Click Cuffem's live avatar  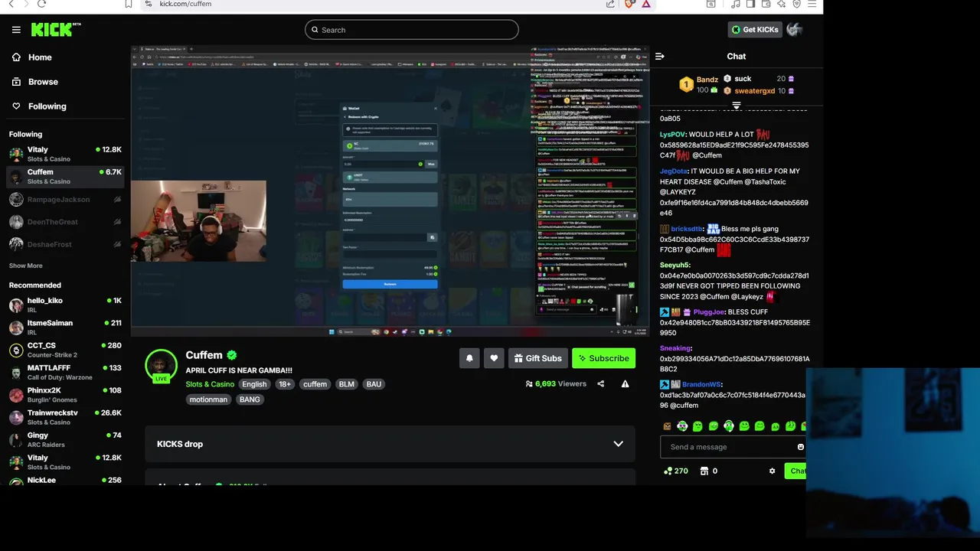pos(161,366)
